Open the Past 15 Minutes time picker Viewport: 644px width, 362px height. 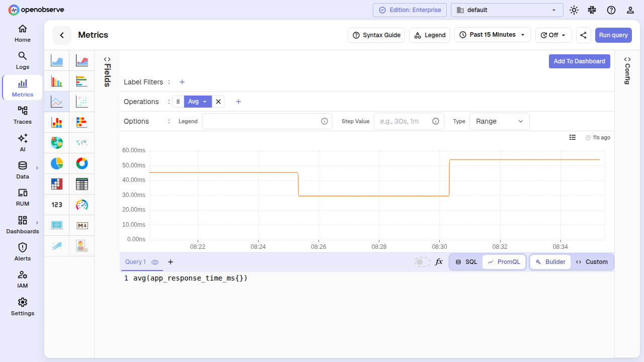493,35
